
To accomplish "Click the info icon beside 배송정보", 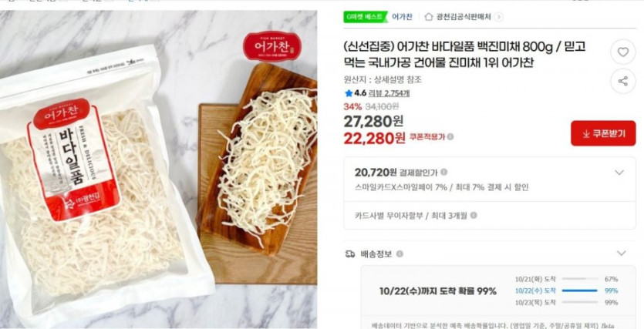I will coord(400,254).
